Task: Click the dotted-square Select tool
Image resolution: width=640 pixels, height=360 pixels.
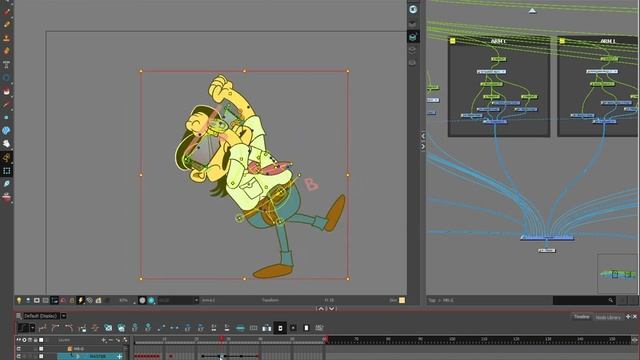Action: click(x=7, y=171)
